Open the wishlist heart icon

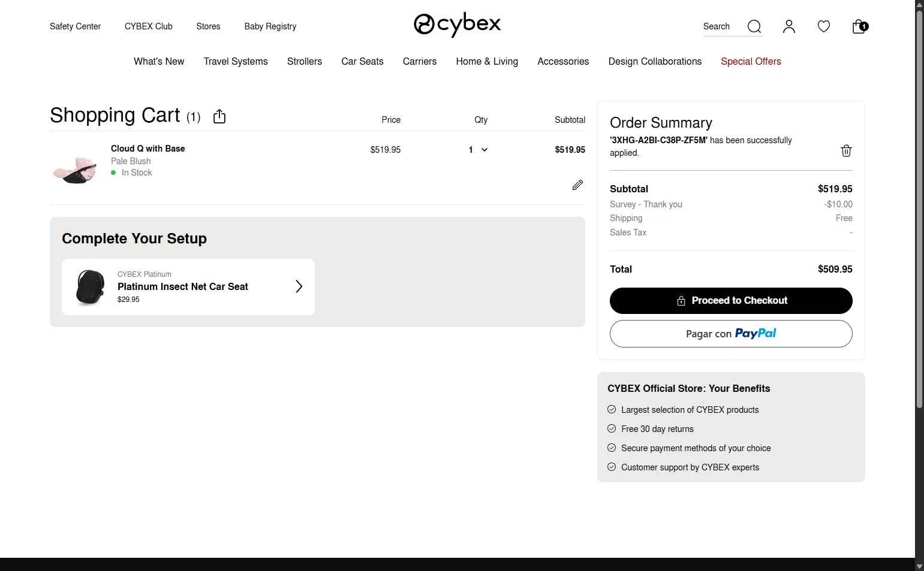[824, 26]
